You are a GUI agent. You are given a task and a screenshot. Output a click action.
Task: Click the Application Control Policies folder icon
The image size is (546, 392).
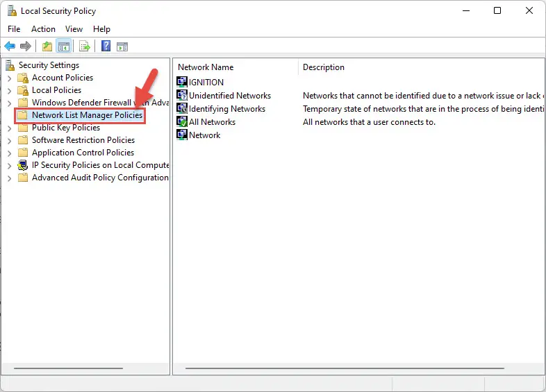pyautogui.click(x=23, y=153)
